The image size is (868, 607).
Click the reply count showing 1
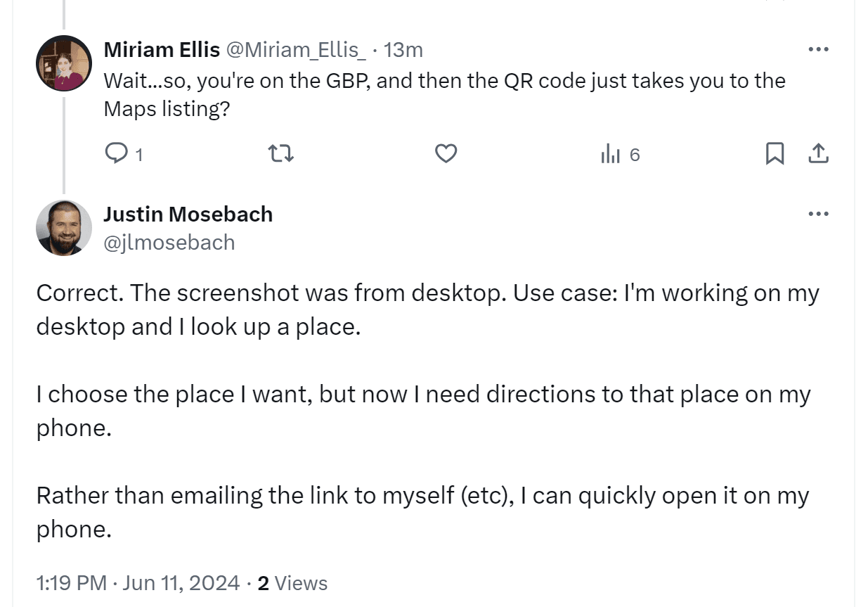pos(138,155)
